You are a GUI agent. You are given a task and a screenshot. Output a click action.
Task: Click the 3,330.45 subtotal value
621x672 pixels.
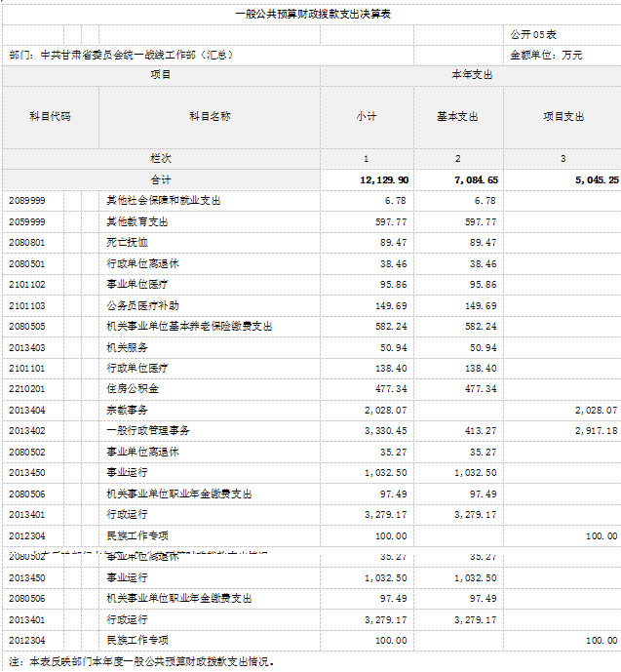pos(385,431)
